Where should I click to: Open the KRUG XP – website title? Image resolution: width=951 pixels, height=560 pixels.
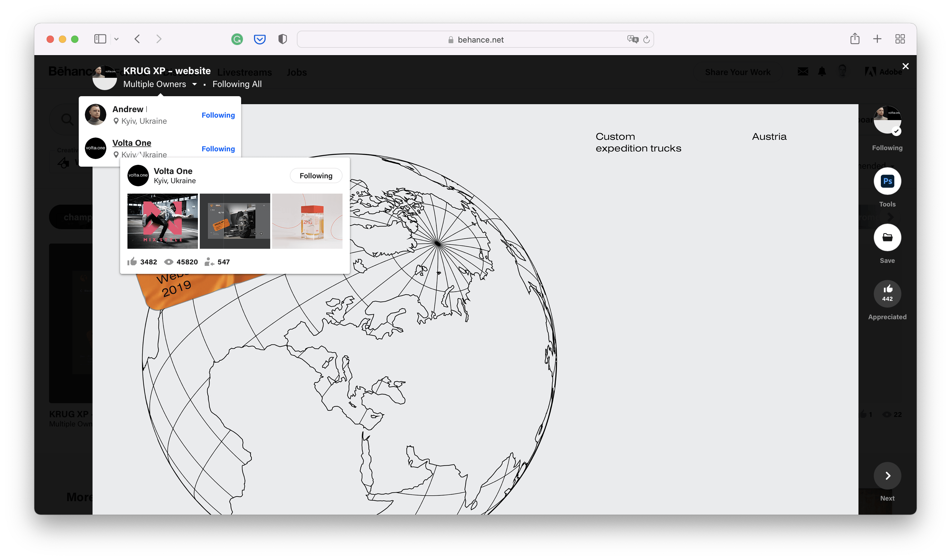coord(167,71)
